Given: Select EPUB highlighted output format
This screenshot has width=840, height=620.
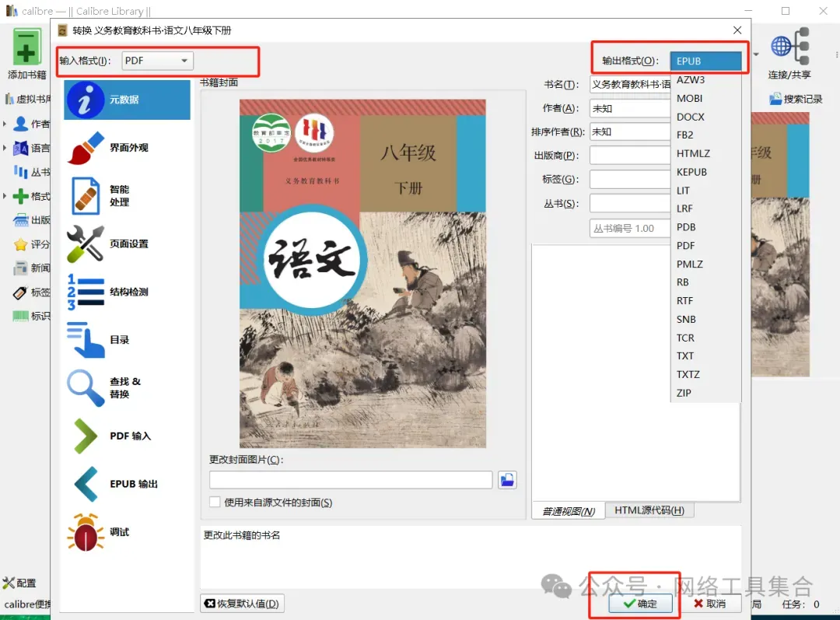Looking at the screenshot, I should click(x=705, y=61).
